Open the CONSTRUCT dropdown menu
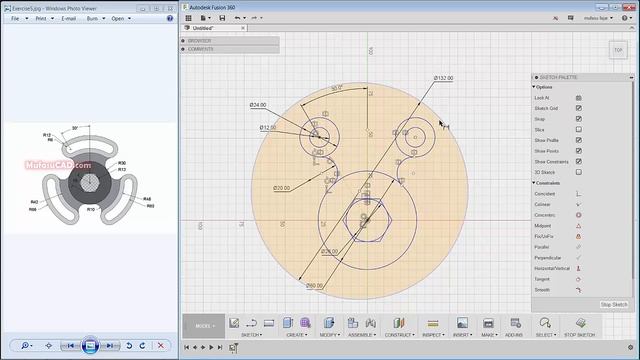Screen dimensions: 640x360 pyautogui.click(x=399, y=335)
